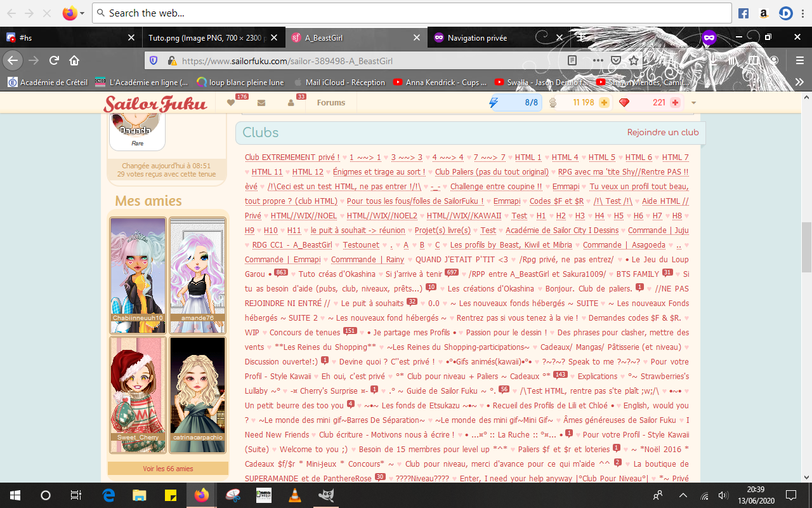Save page to Pocket
This screenshot has width=812, height=508.
615,60
